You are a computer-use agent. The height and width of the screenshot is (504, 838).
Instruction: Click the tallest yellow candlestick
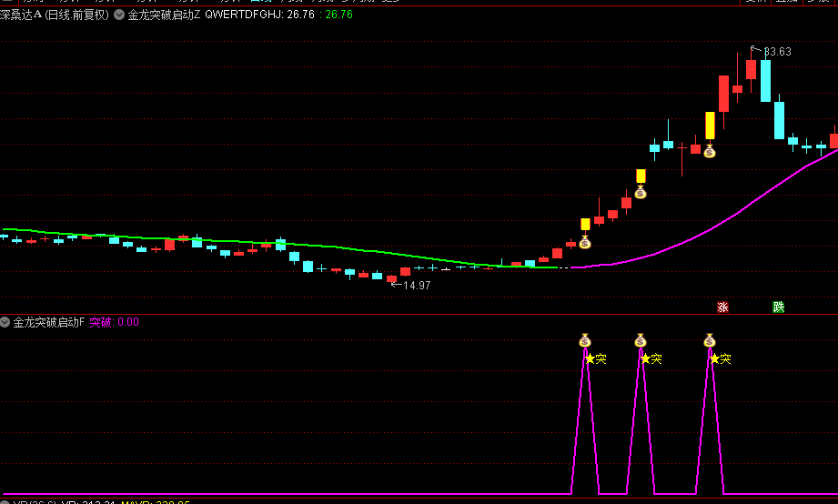click(x=710, y=126)
